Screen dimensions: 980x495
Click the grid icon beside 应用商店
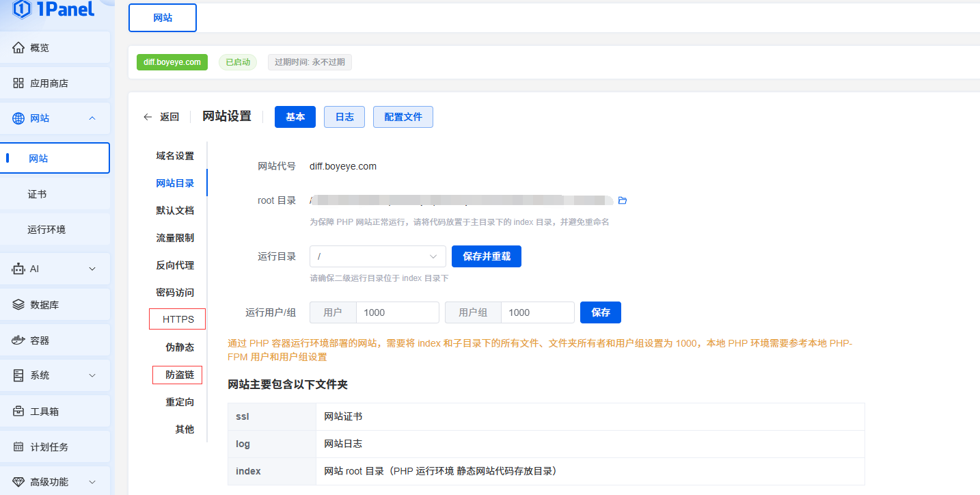click(18, 83)
